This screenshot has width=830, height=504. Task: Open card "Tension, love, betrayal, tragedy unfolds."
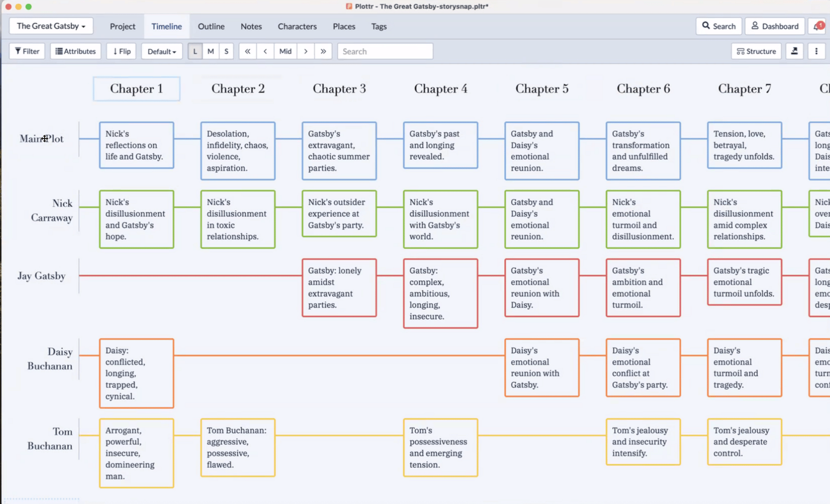[744, 145]
